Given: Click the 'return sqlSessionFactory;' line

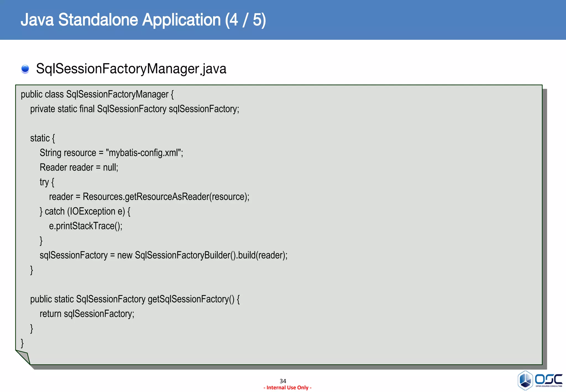Looking at the screenshot, I should pos(87,314).
